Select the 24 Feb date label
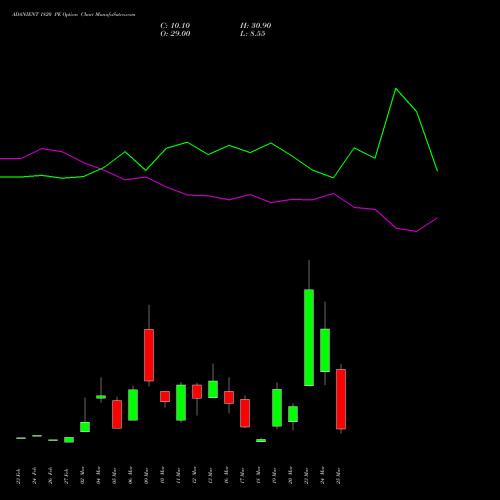The height and width of the screenshot is (500, 500). 34,476
